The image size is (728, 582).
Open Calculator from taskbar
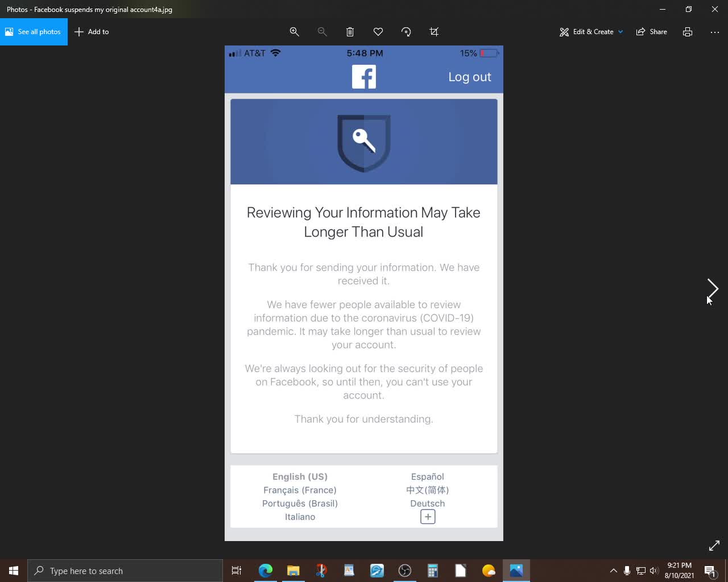[433, 571]
